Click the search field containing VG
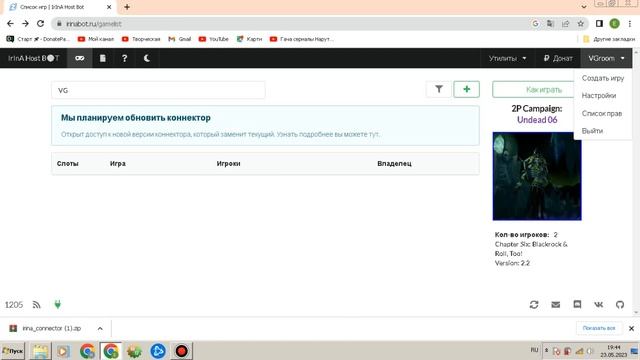 point(158,90)
